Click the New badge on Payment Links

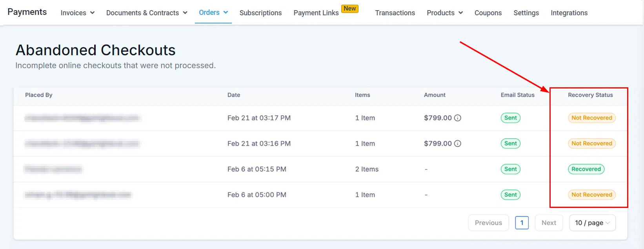(x=350, y=9)
